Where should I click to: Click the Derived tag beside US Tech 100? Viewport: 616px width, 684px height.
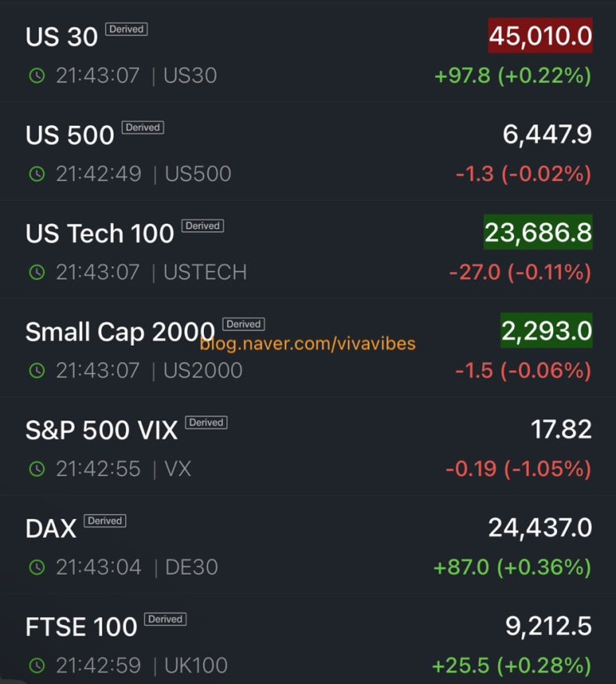coord(203,226)
